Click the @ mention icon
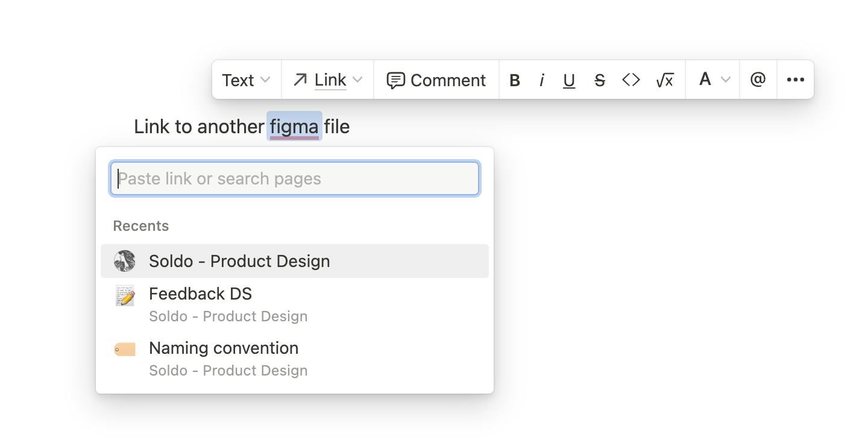The width and height of the screenshot is (868, 440). pyautogui.click(x=758, y=80)
